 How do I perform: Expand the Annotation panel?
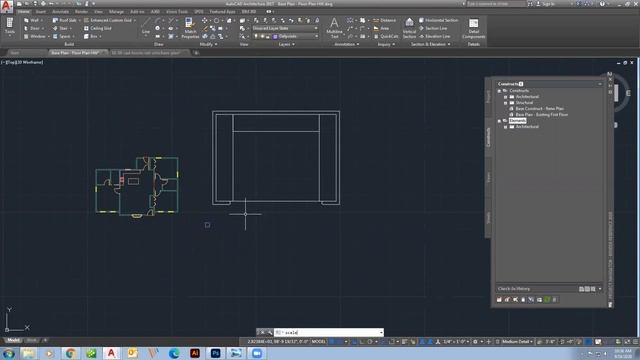347,44
